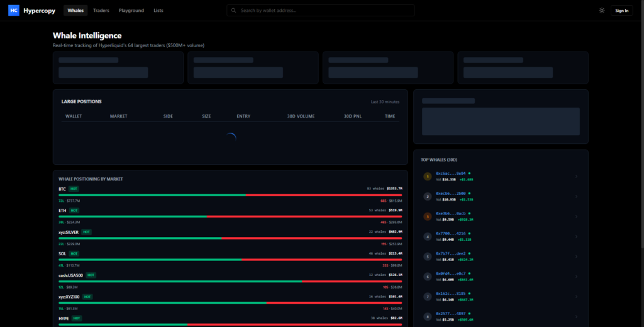The height and width of the screenshot is (327, 644).
Task: Click the HOT badge next to BTC
Action: (x=74, y=189)
